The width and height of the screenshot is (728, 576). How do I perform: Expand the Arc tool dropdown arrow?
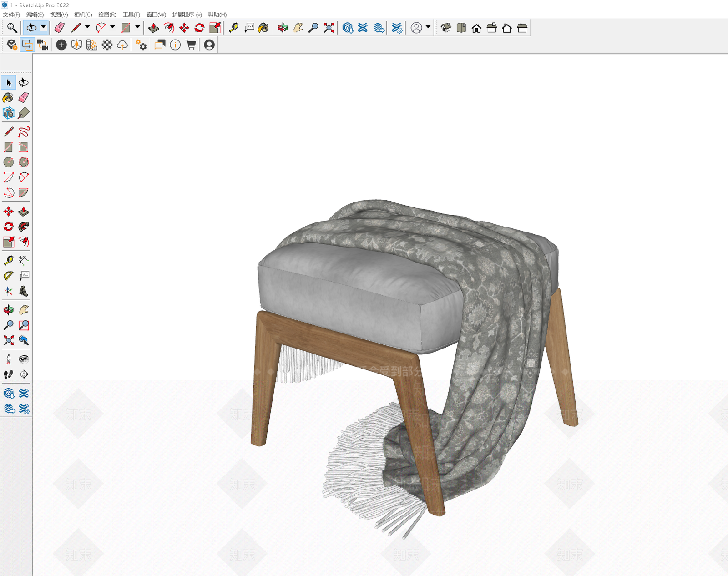click(x=112, y=27)
